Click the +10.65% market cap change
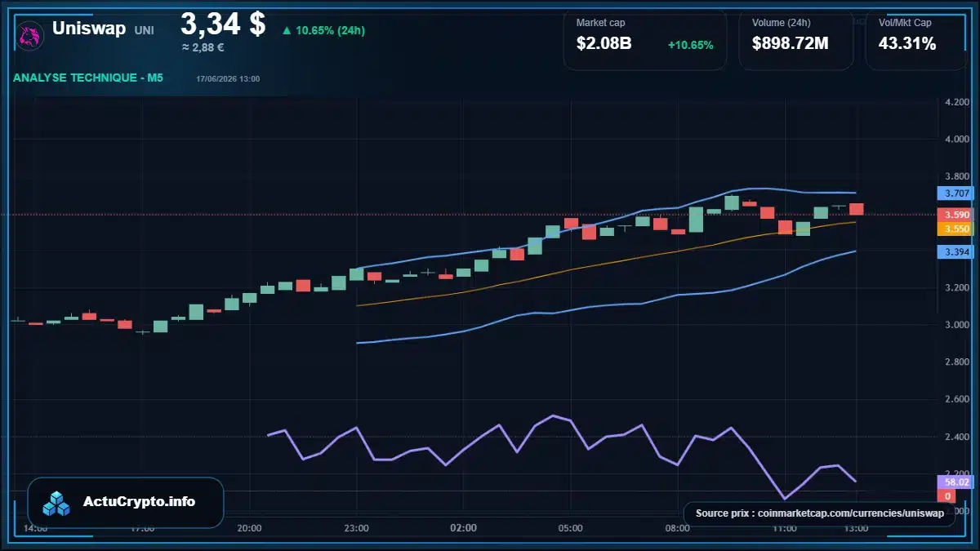 pos(690,44)
